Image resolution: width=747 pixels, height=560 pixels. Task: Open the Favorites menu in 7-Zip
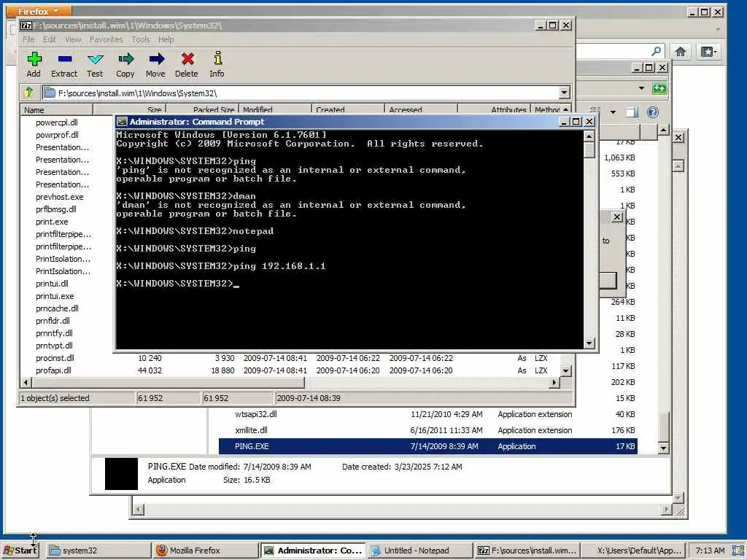tap(107, 39)
